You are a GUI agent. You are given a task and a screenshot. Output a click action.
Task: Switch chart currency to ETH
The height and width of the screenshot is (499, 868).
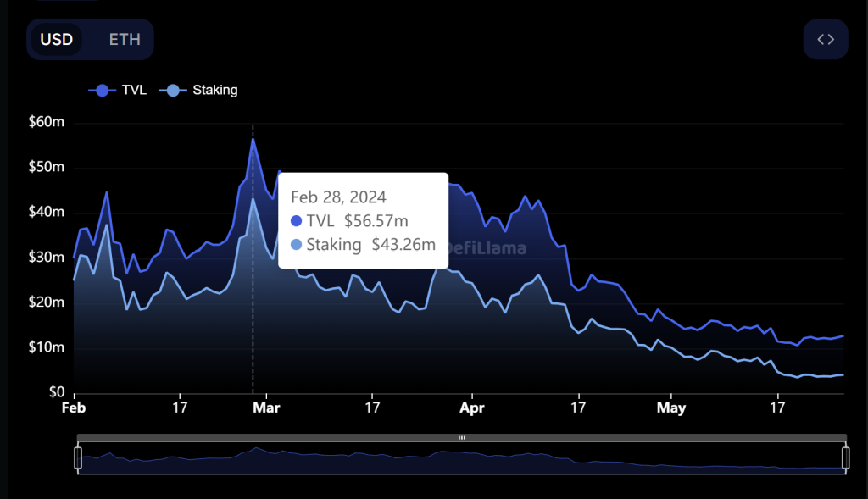pyautogui.click(x=125, y=39)
